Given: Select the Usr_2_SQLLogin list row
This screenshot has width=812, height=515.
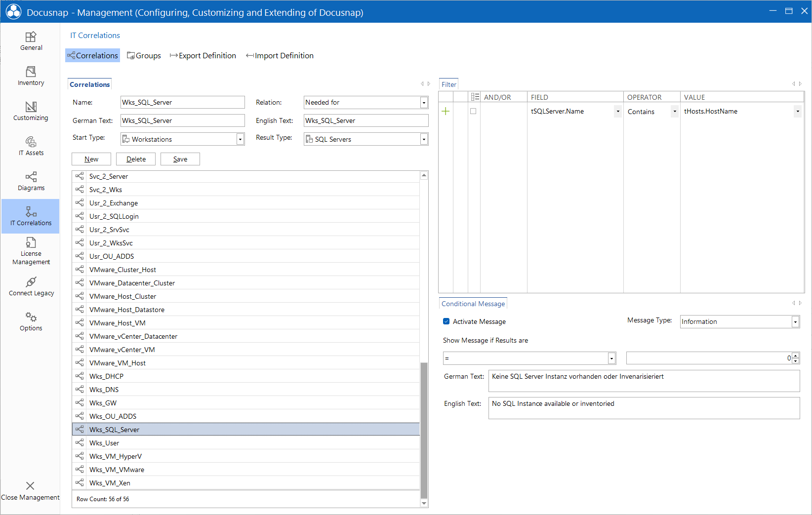Looking at the screenshot, I should click(x=246, y=216).
